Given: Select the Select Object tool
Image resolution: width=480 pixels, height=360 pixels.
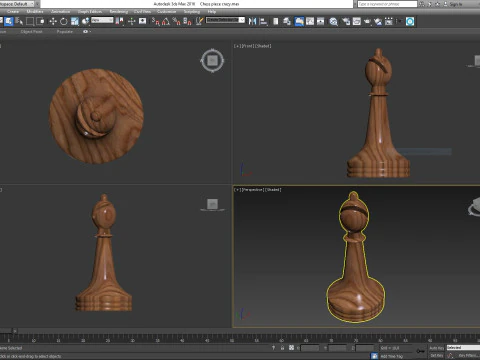Looking at the screenshot, I should 9,21.
